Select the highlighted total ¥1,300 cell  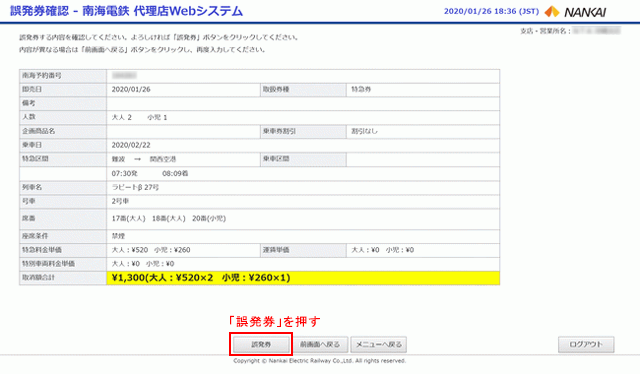(303, 278)
